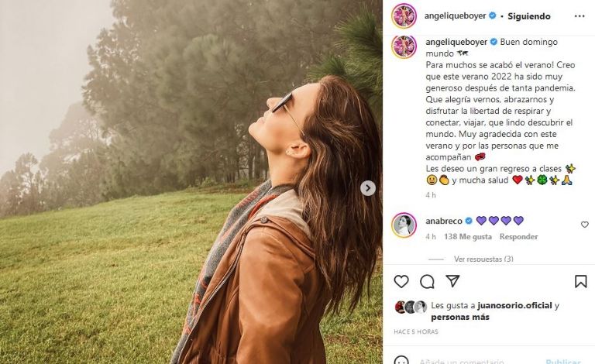Image resolution: width=595 pixels, height=364 pixels.
Task: Click the anabreco commenter avatar
Action: coord(404,225)
